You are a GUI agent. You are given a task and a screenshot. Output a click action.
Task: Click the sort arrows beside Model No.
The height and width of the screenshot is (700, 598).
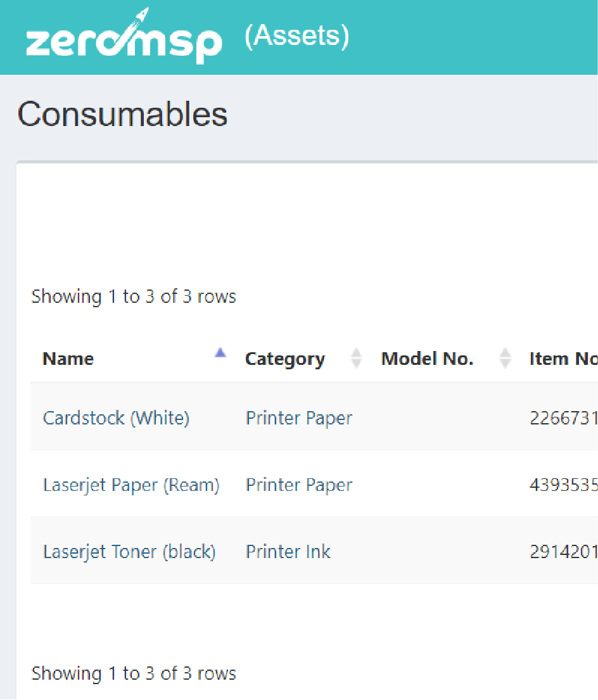click(x=505, y=358)
